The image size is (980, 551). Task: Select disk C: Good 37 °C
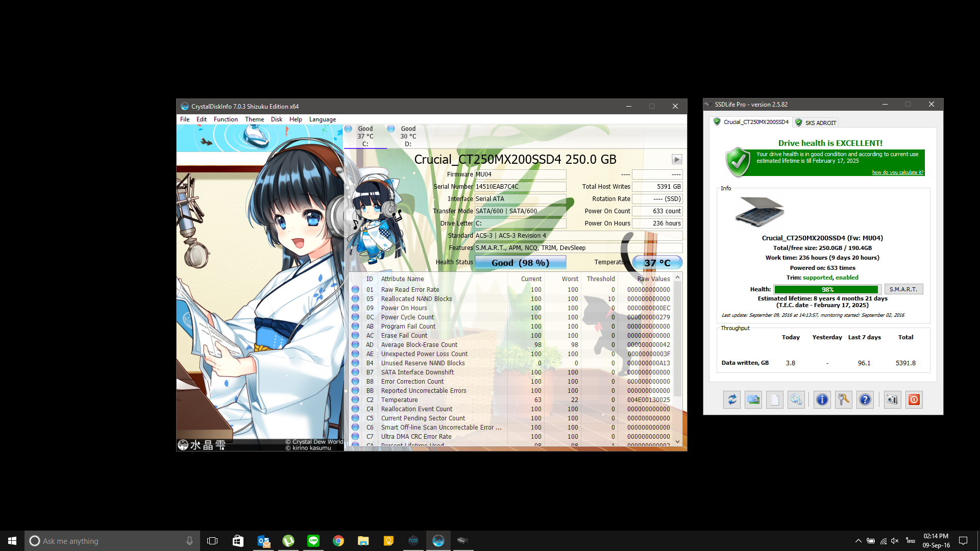click(x=365, y=136)
